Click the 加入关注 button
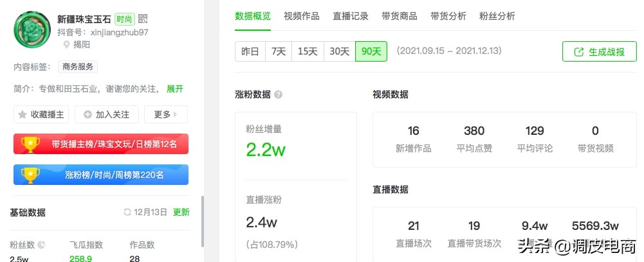Image resolution: width=644 pixels, height=262 pixels. coord(107,114)
